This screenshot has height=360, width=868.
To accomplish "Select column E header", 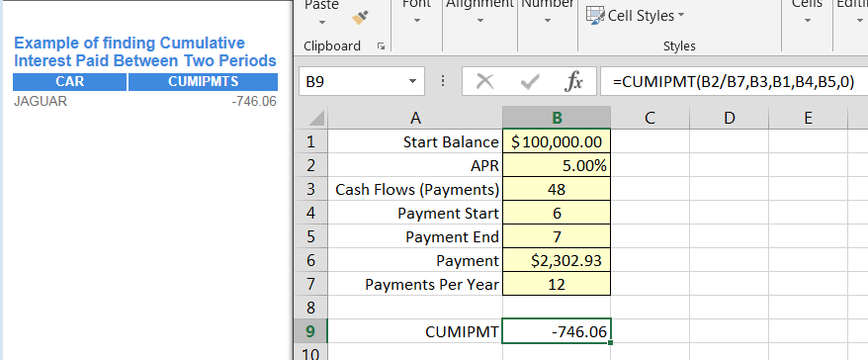I will [x=808, y=118].
